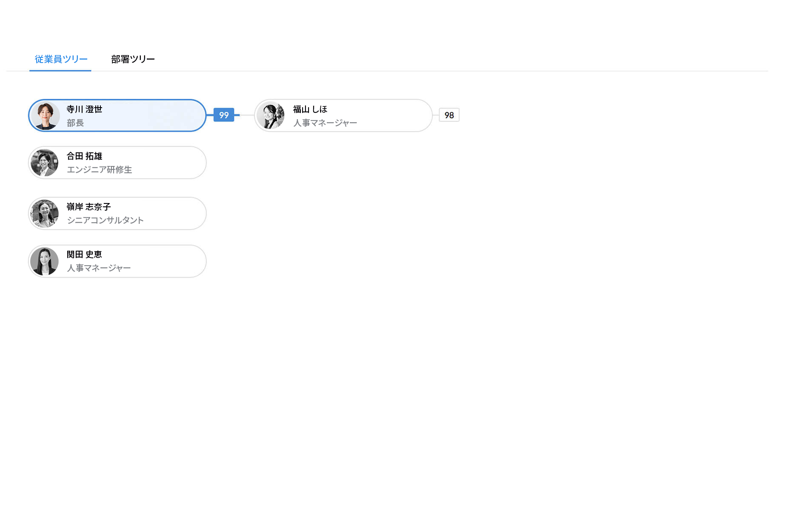Select the シニアコンサルタント title text
Screen dimensions: 800x532
105,220
